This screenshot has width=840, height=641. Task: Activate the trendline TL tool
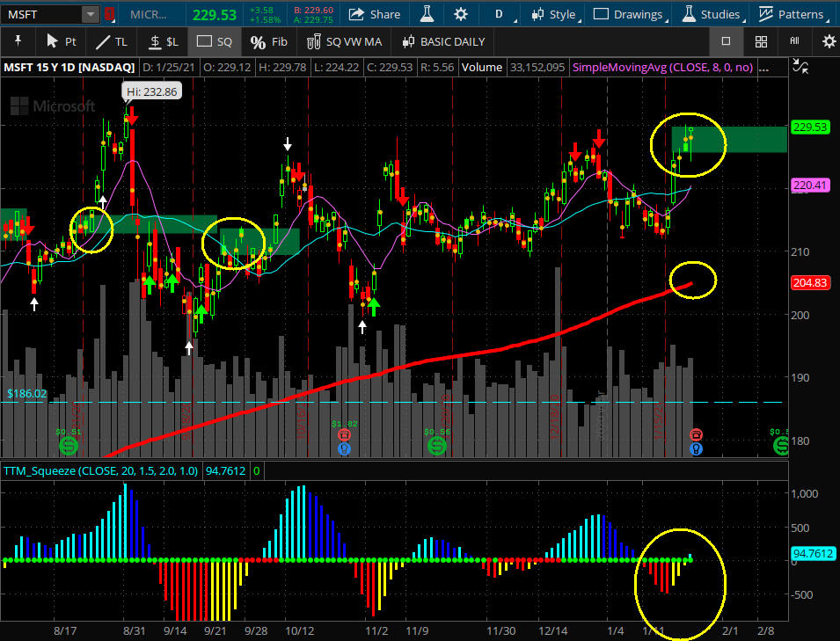[x=111, y=41]
